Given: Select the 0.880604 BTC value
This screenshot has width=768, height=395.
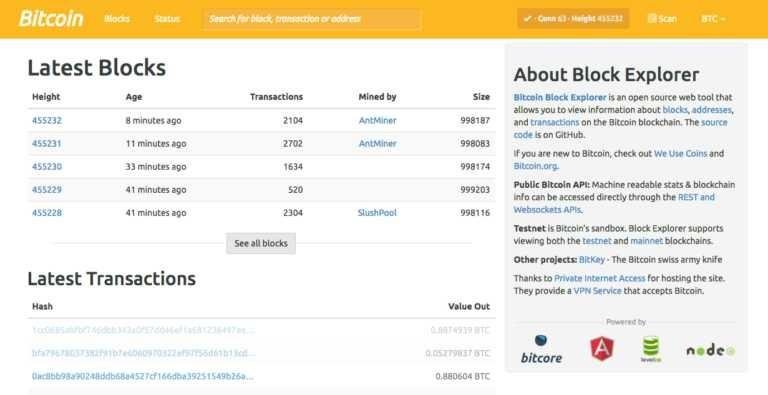Looking at the screenshot, I should coord(462,376).
